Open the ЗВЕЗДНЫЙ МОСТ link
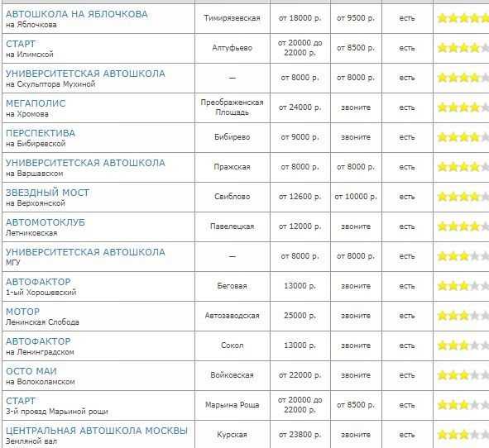Screen dimensions: 489x448 (x=48, y=193)
